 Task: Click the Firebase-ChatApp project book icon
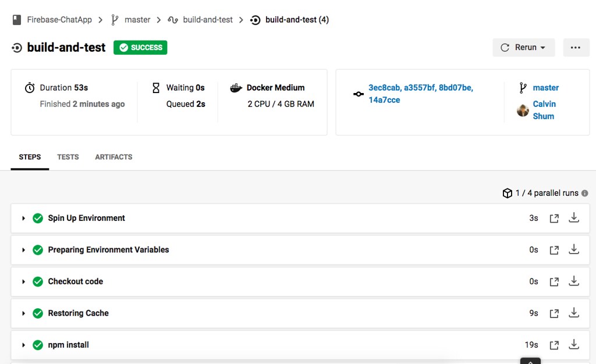[x=17, y=20]
